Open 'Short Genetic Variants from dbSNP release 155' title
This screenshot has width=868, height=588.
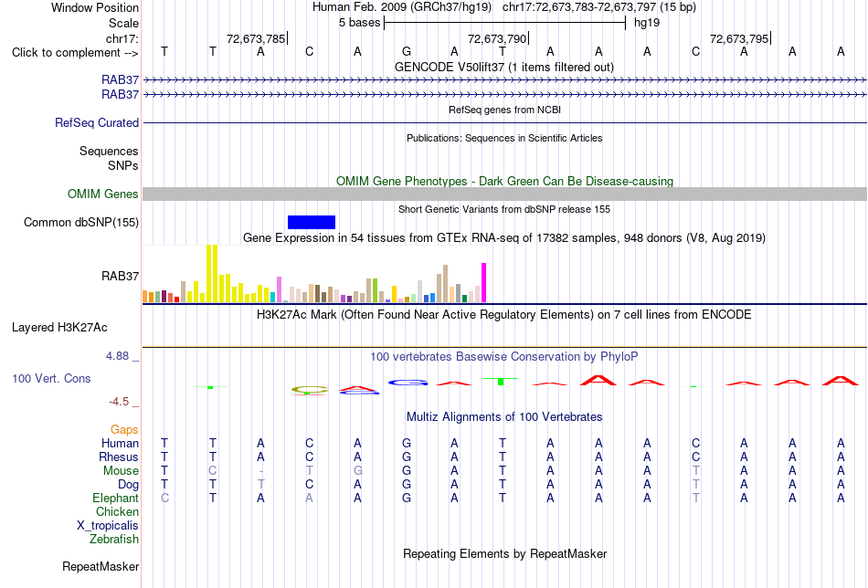[x=504, y=209]
